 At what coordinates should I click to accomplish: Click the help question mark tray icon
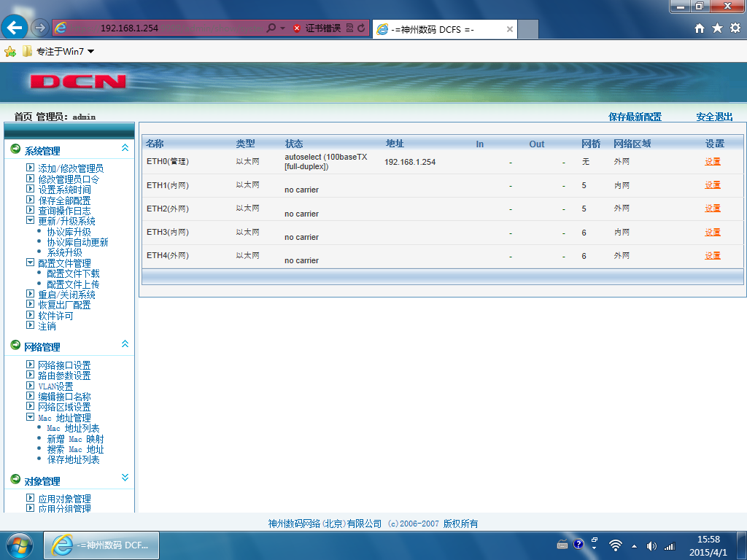click(578, 544)
